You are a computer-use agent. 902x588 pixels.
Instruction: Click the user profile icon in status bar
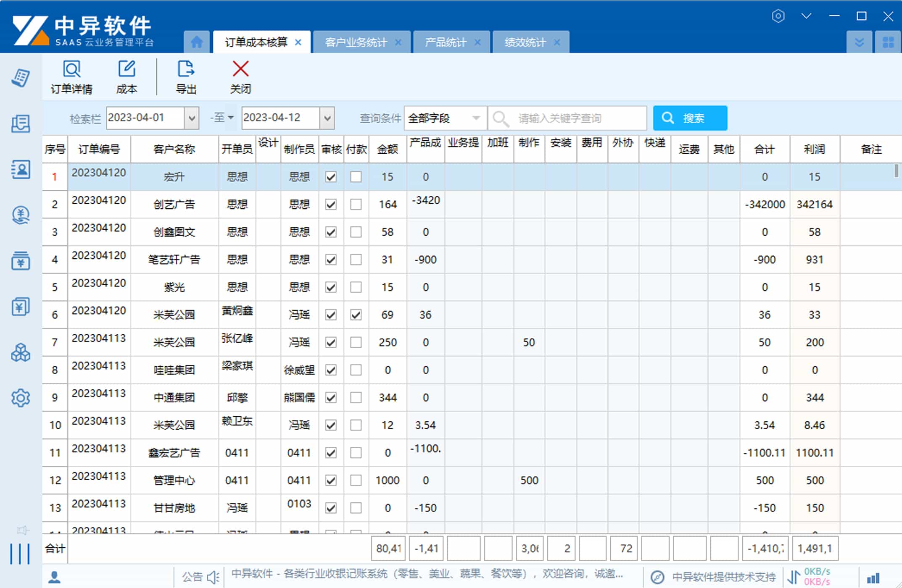54,577
